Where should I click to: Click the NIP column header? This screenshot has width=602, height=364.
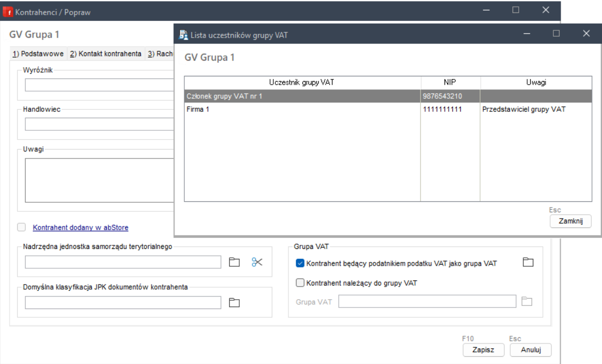(x=450, y=83)
